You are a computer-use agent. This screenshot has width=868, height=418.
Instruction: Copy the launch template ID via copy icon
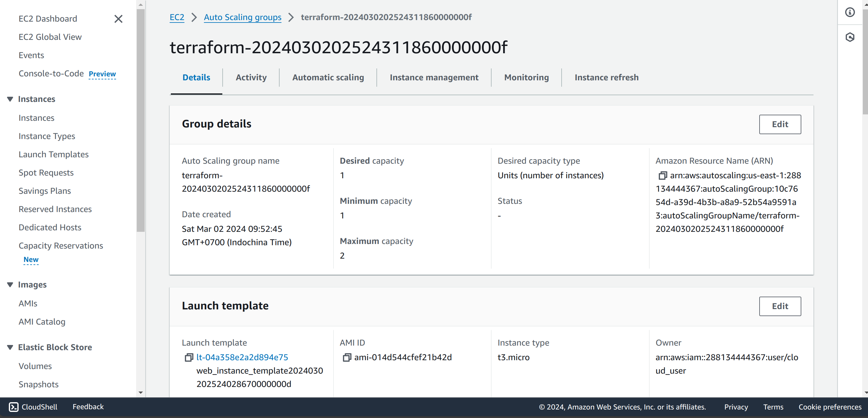click(x=189, y=357)
